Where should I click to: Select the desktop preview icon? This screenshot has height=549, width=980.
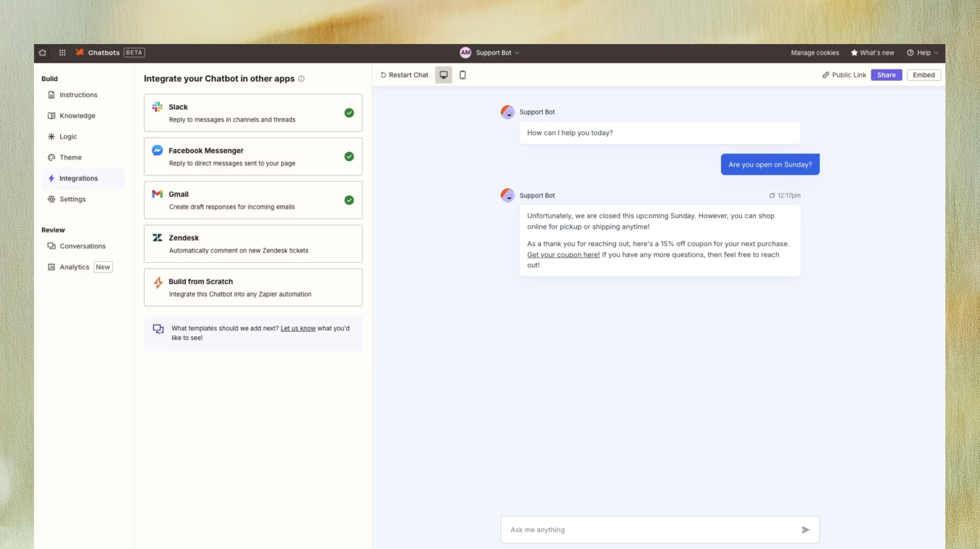pyautogui.click(x=443, y=75)
